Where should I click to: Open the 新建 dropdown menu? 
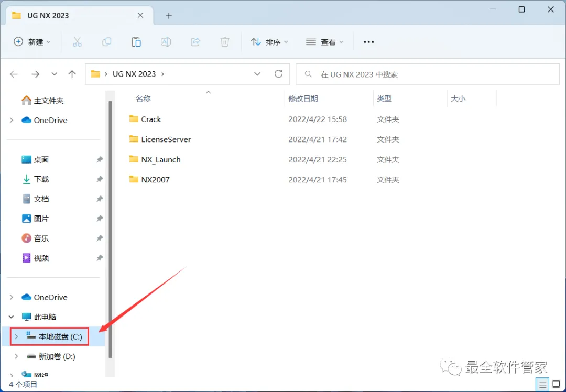click(x=32, y=42)
